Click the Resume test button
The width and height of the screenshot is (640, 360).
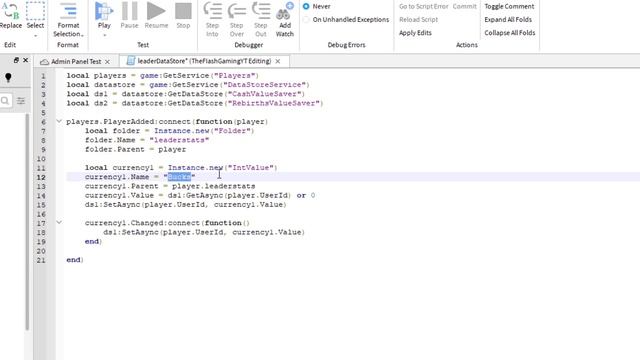point(156,11)
